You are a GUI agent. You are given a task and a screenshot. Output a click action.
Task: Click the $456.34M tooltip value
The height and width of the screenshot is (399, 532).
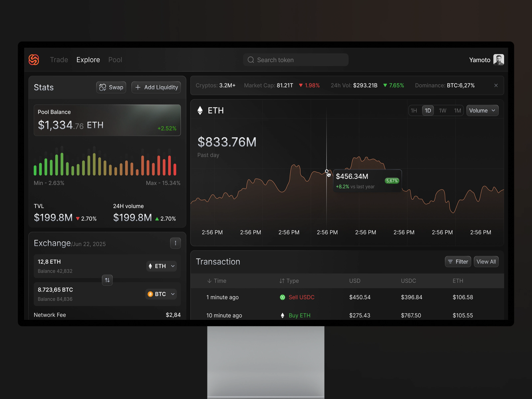coord(352,176)
